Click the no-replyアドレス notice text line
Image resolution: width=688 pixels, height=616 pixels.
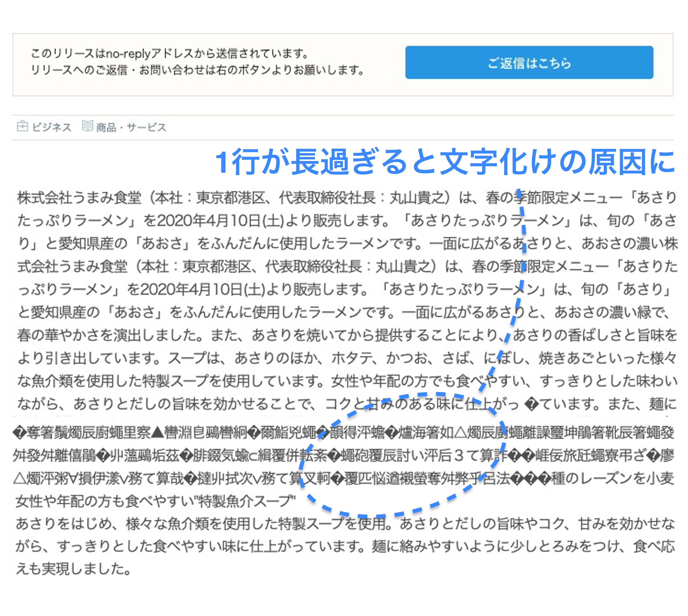pyautogui.click(x=169, y=53)
